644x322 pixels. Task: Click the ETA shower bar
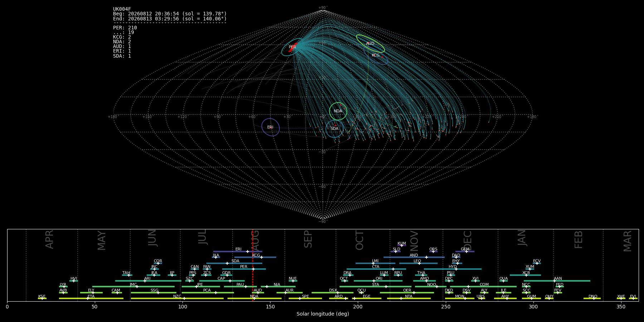pyautogui.click(x=91, y=298)
